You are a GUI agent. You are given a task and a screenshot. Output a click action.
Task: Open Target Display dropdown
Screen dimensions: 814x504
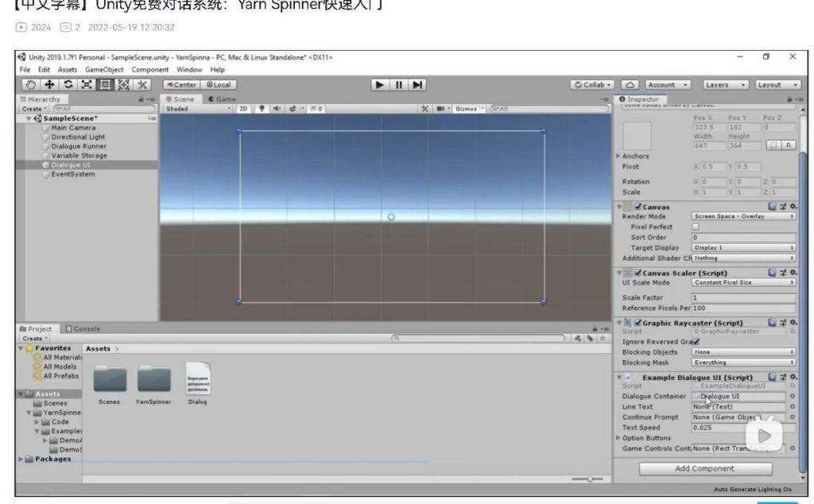point(743,247)
